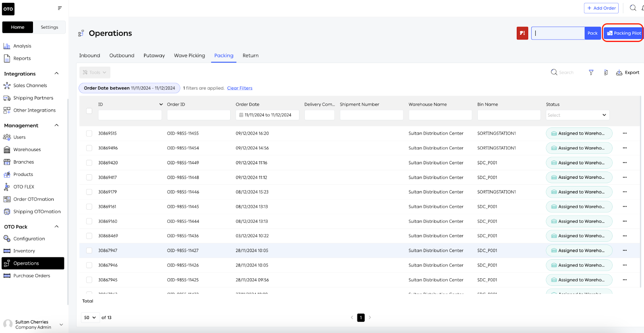Open Other Integrations

(x=34, y=110)
